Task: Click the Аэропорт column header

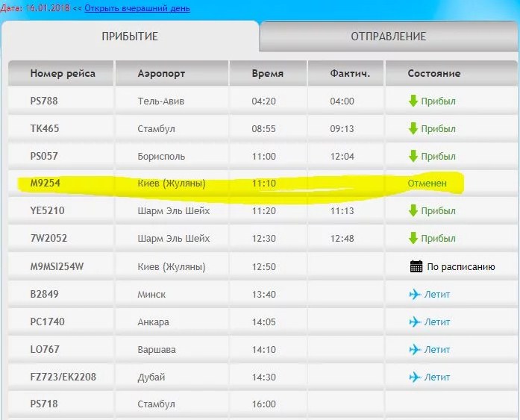Action: pos(161,73)
